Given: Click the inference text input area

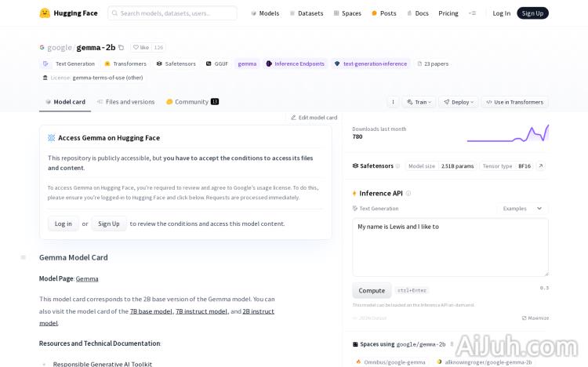Looking at the screenshot, I should click(450, 247).
